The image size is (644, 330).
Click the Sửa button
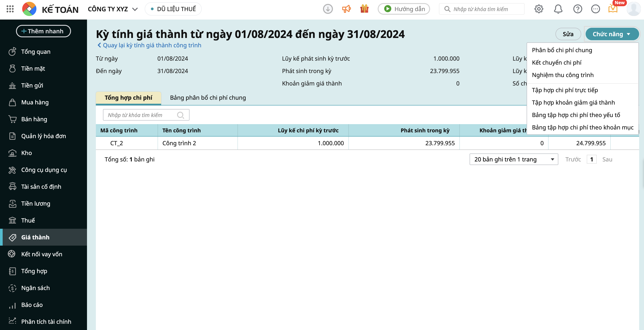(568, 34)
